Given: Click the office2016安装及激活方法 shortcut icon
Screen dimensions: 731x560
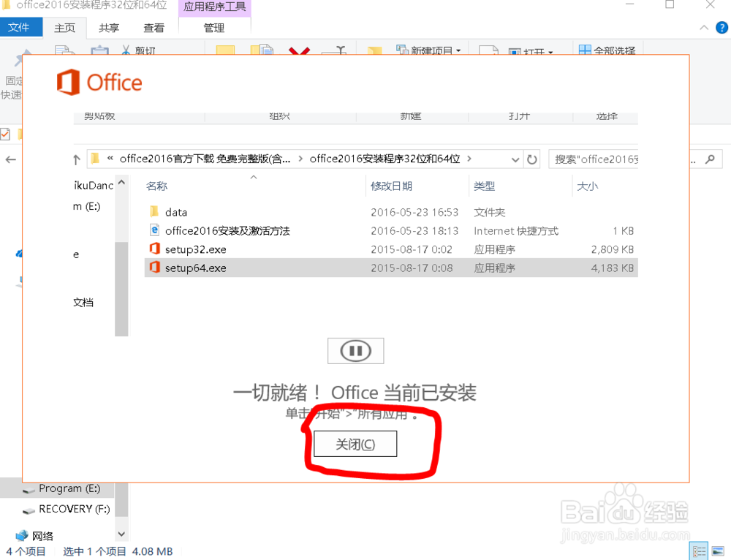Looking at the screenshot, I should 154,230.
